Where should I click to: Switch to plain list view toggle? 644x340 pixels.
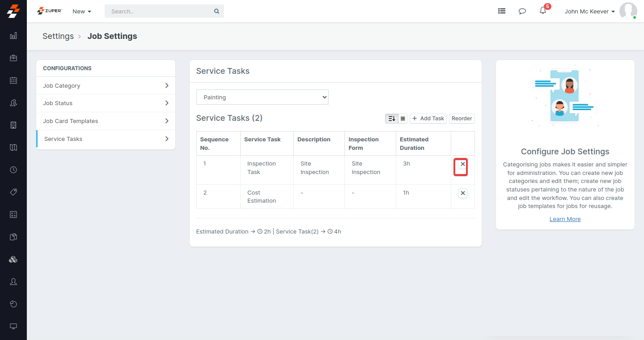coord(403,119)
